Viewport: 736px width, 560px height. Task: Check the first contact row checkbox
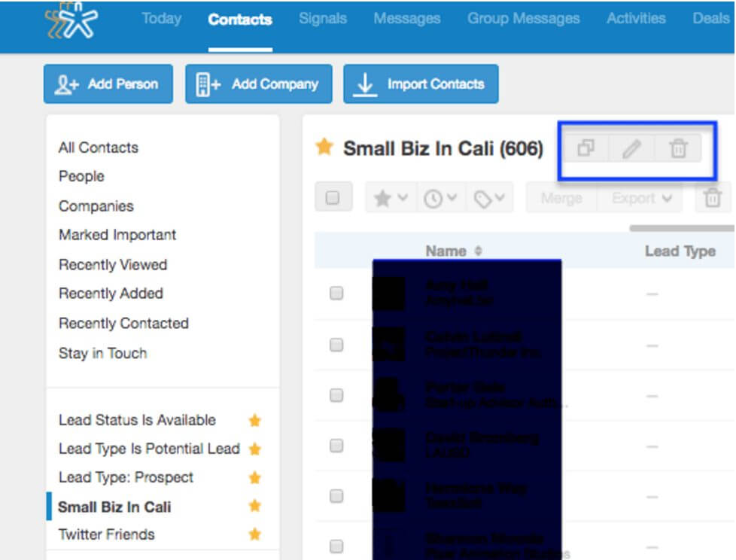(x=336, y=294)
